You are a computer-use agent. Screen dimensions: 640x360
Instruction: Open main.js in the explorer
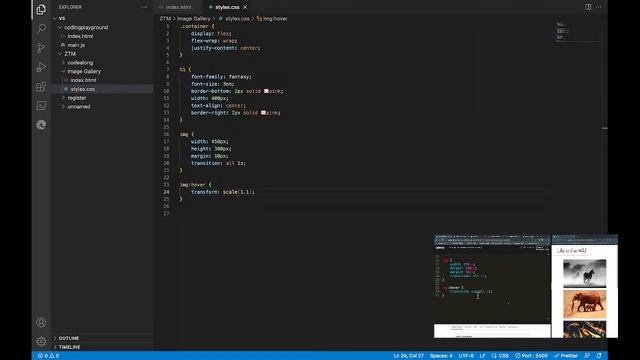click(x=76, y=45)
